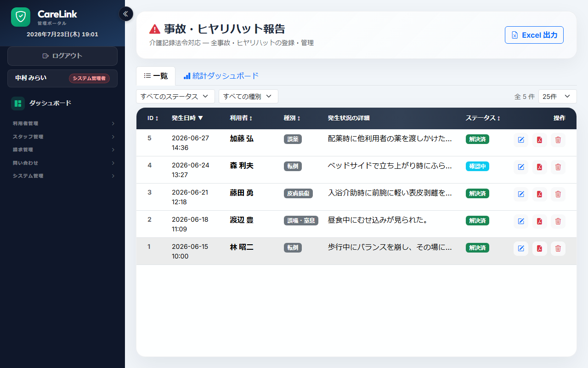Click the システム管理者 role badge
Screen dimensions: 588x368
89,78
